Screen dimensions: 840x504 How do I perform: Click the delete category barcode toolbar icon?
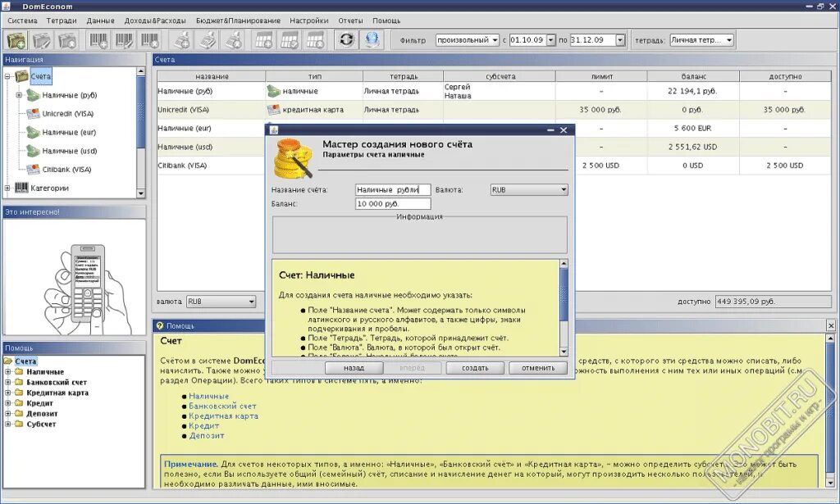[151, 40]
